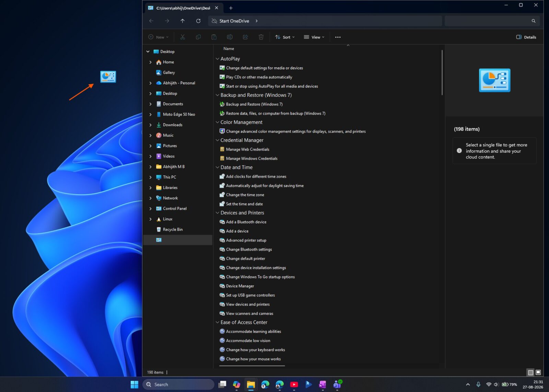Collapse the Ease of Access Center group
This screenshot has width=549, height=392.
coord(217,322)
